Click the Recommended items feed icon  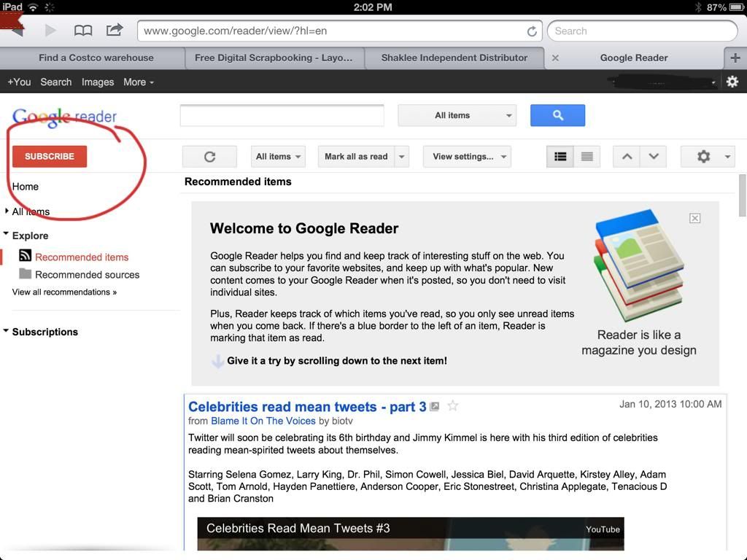point(26,256)
